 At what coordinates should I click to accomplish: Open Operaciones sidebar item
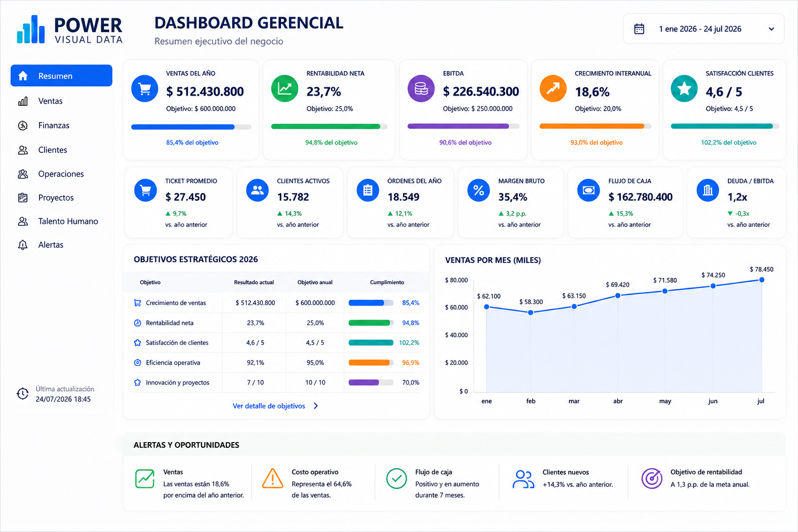61,174
